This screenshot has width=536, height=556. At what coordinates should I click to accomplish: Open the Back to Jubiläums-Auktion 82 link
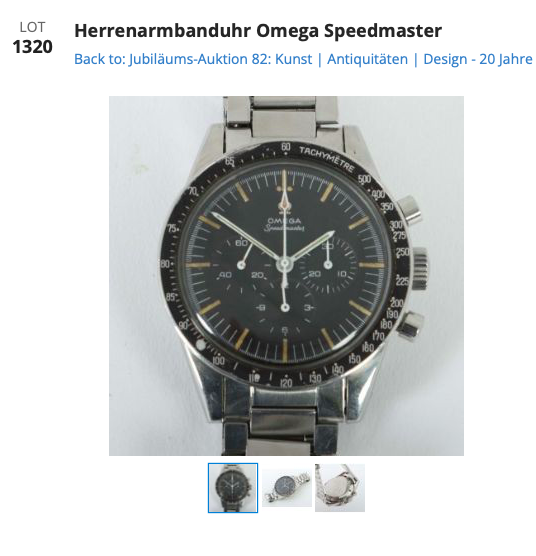click(303, 59)
